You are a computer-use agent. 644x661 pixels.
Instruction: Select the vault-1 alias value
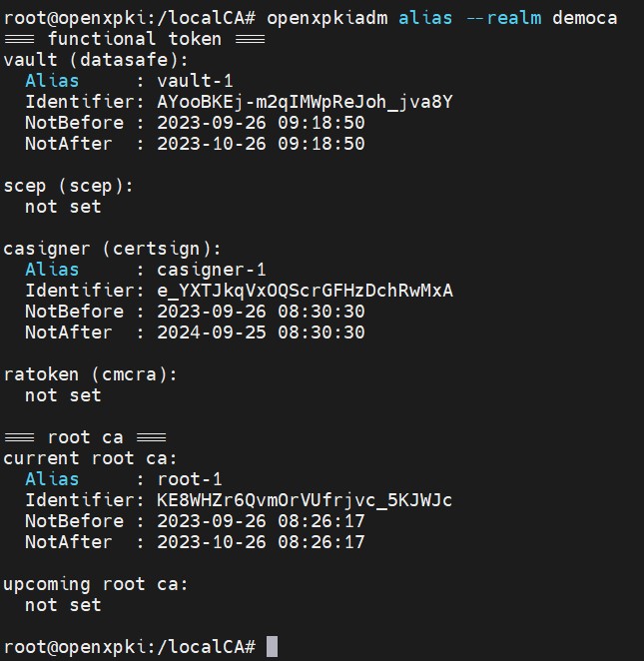195,81
